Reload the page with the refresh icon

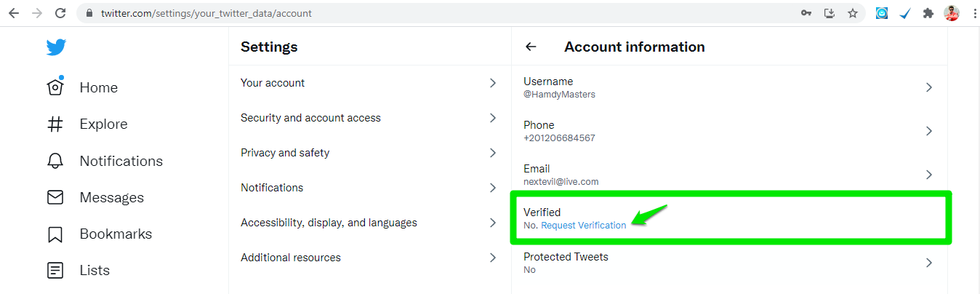60,13
